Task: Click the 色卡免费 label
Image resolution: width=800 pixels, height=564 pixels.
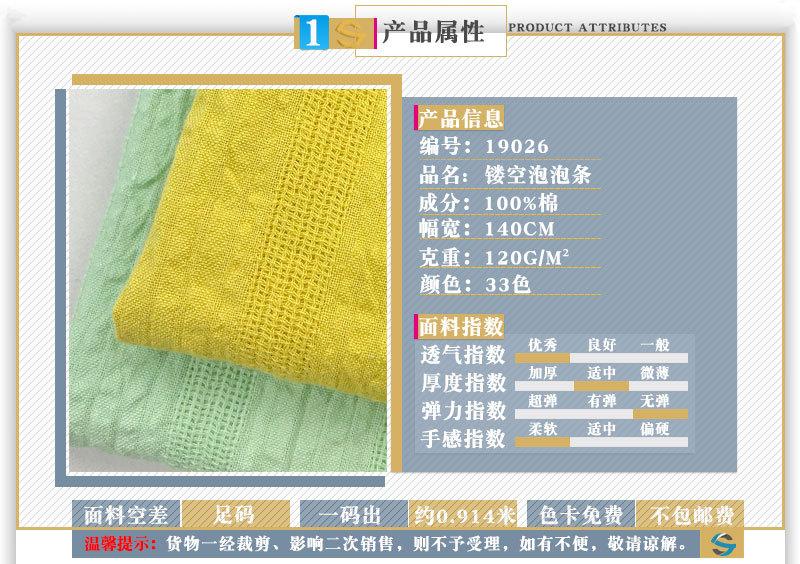Action: (581, 515)
